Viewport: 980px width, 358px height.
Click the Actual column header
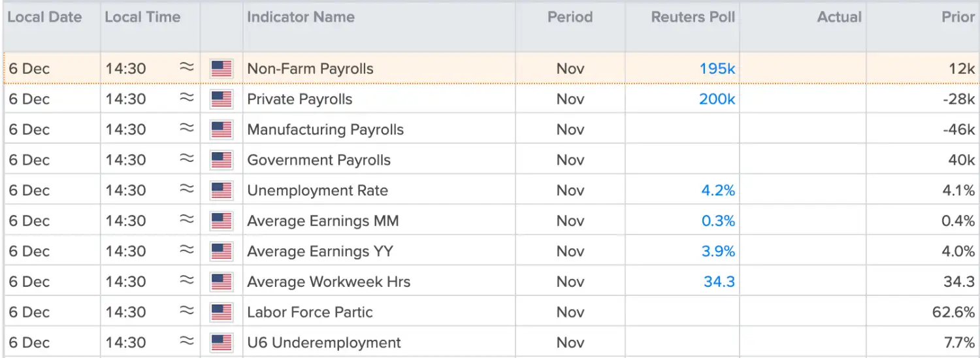click(840, 18)
